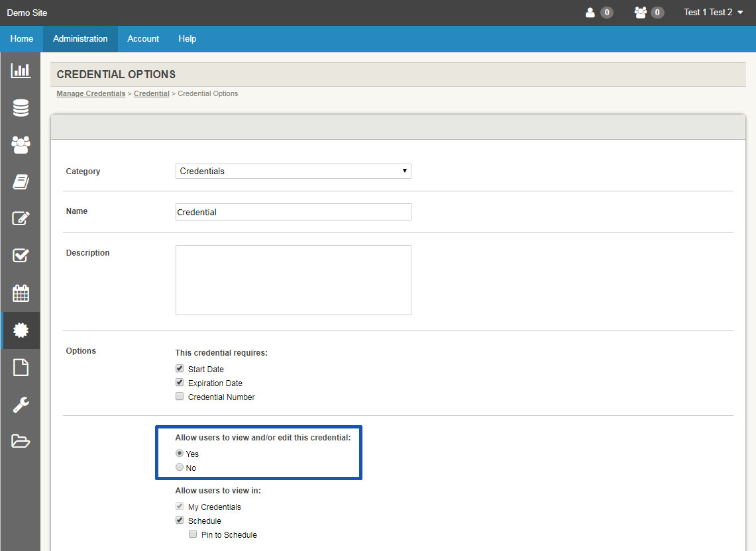Open the group of users icon
Viewport: 756px width, 551px height.
[21, 144]
